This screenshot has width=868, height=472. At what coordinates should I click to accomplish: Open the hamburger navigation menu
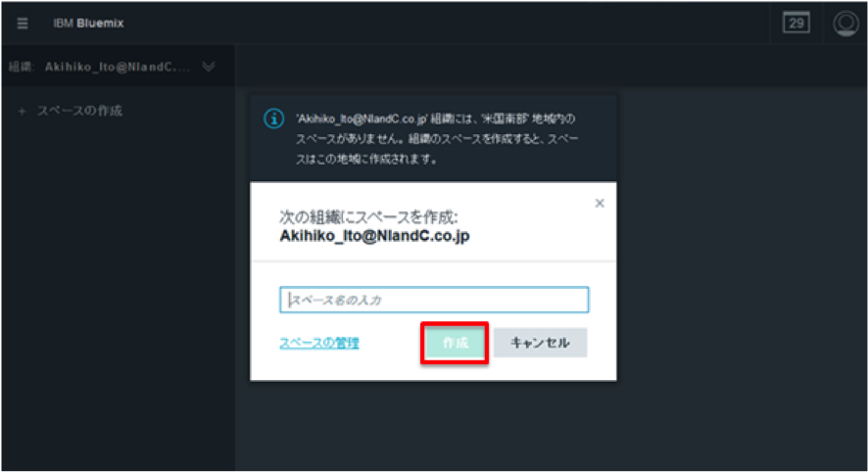pyautogui.click(x=23, y=24)
